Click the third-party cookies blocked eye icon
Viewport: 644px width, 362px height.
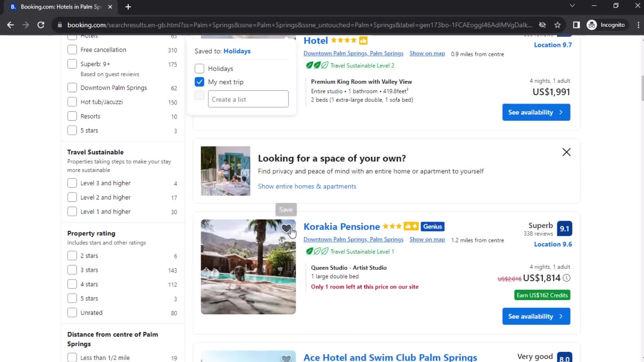point(542,25)
